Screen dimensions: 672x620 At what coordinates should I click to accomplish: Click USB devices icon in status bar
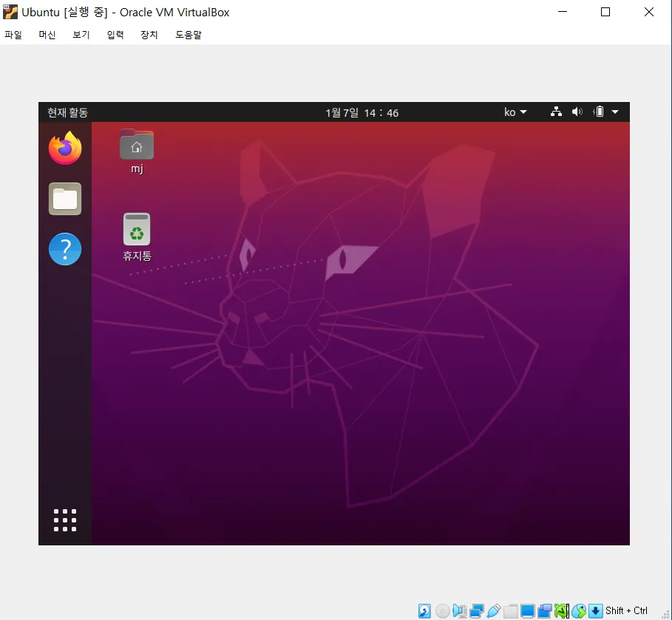pyautogui.click(x=494, y=610)
